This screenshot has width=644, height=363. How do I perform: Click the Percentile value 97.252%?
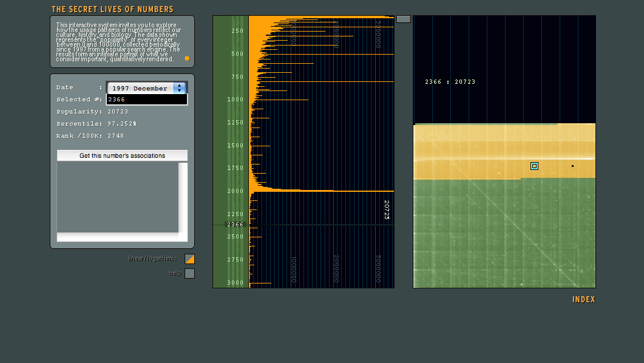pos(122,124)
